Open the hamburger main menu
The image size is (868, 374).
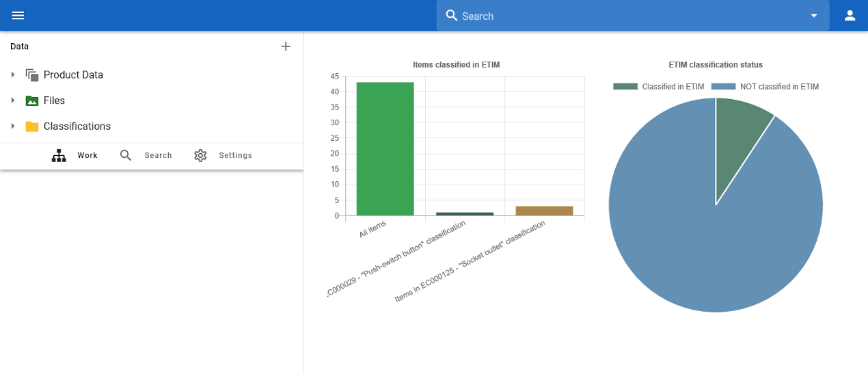pyautogui.click(x=18, y=16)
